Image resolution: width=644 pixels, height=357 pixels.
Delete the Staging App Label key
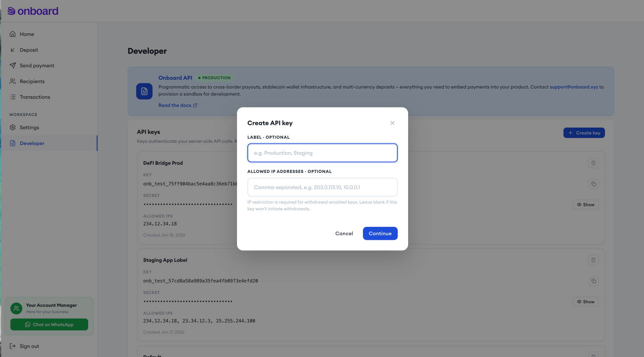[x=593, y=260]
